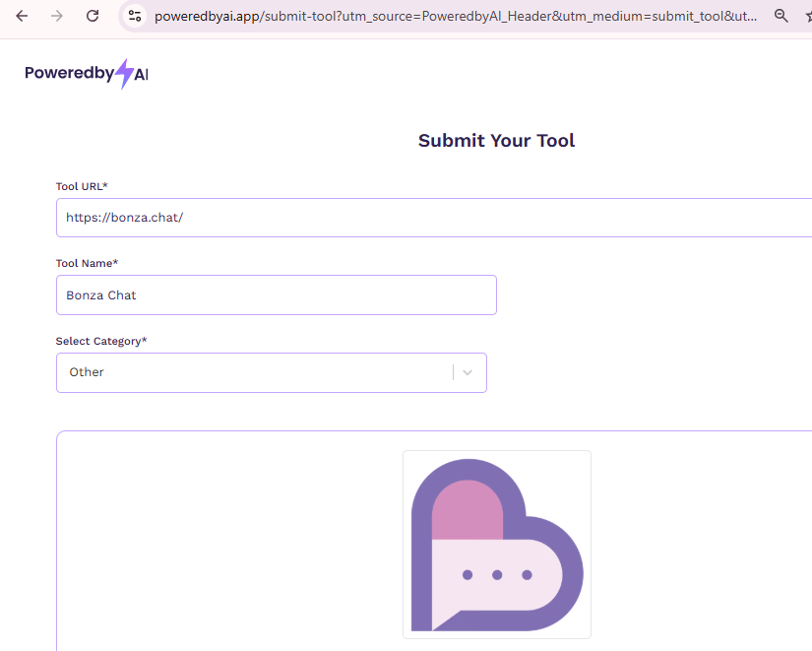Screen dimensions: 812x651
Task: Bookmark this page with the star icon
Action: pyautogui.click(x=807, y=16)
